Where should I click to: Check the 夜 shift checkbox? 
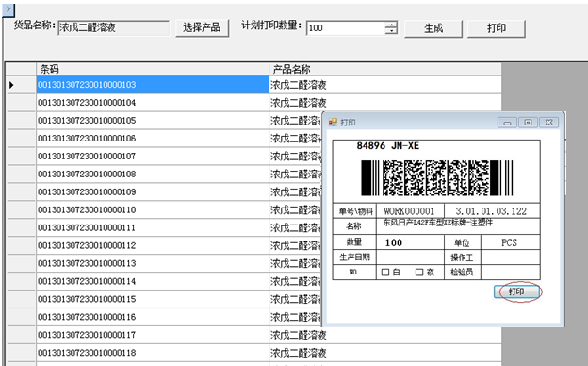[x=419, y=273]
